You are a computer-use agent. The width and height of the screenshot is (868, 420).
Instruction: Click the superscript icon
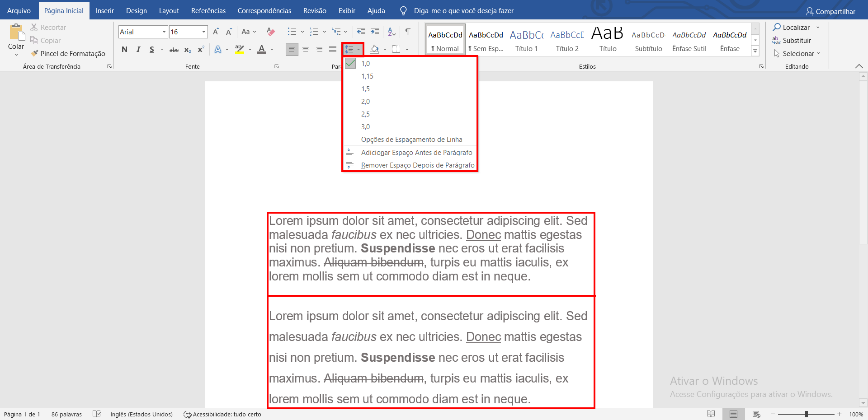(x=200, y=50)
